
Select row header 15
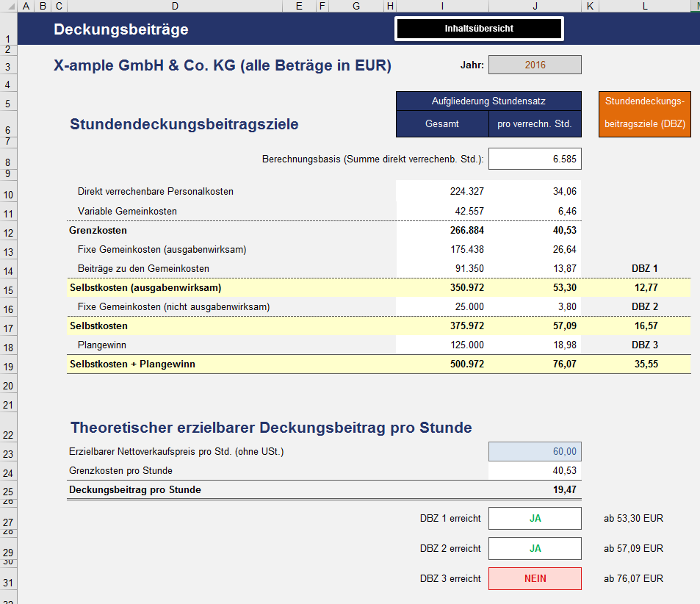tap(8, 288)
